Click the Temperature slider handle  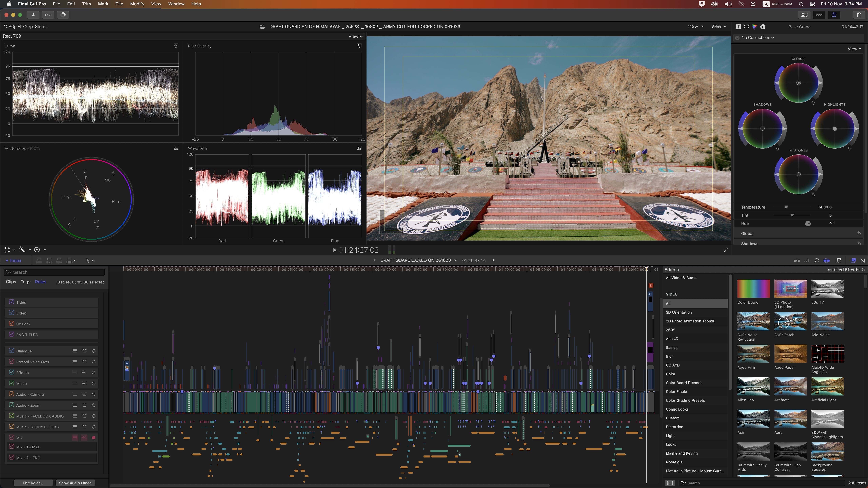[786, 207]
